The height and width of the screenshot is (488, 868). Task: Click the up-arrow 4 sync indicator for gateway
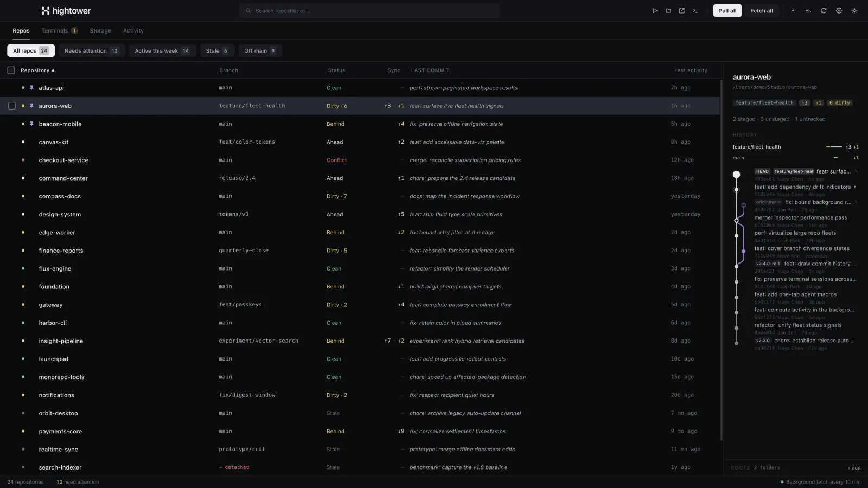coord(401,305)
